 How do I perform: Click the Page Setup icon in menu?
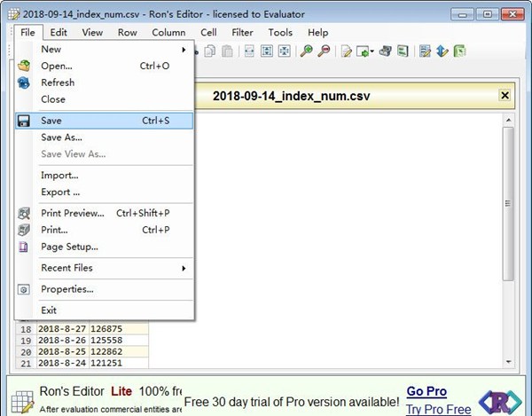(x=24, y=247)
